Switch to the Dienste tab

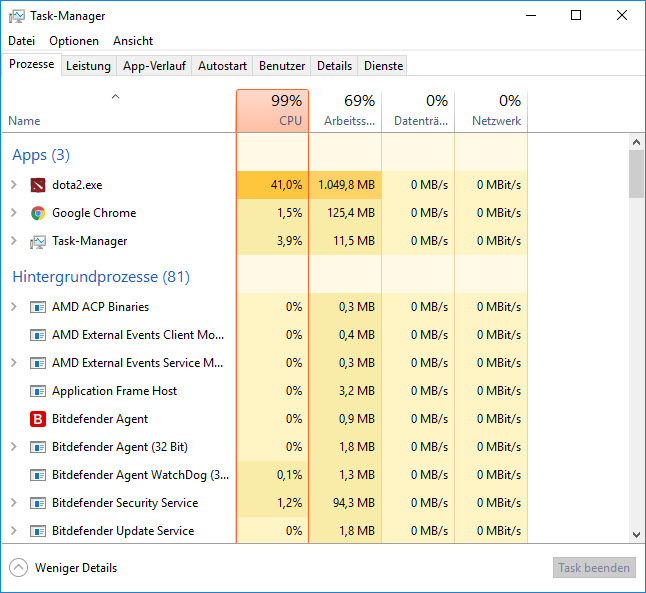[383, 66]
